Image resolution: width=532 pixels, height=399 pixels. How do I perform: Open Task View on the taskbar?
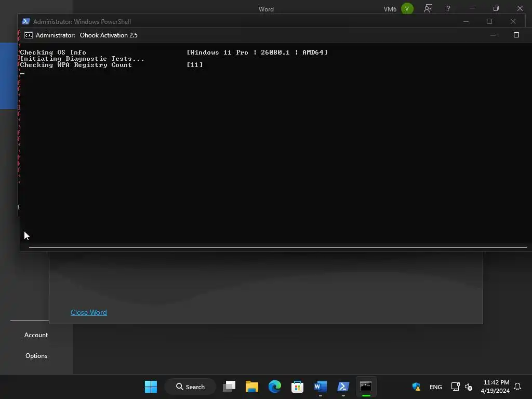coord(229,387)
